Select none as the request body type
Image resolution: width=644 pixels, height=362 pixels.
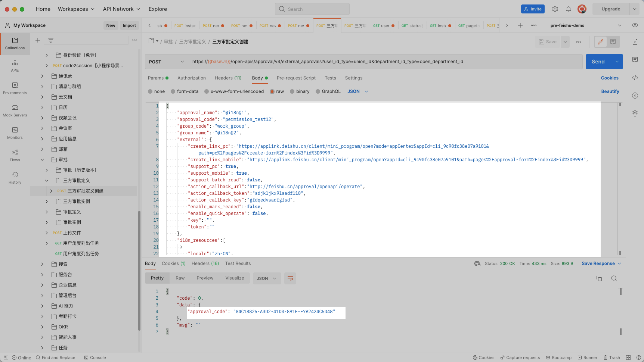[156, 91]
